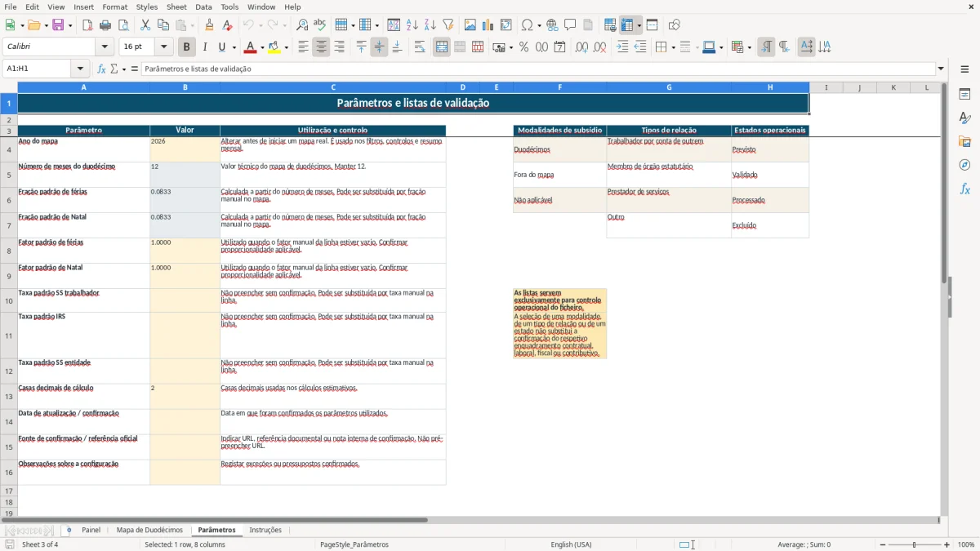Select row 10 header

click(x=9, y=301)
